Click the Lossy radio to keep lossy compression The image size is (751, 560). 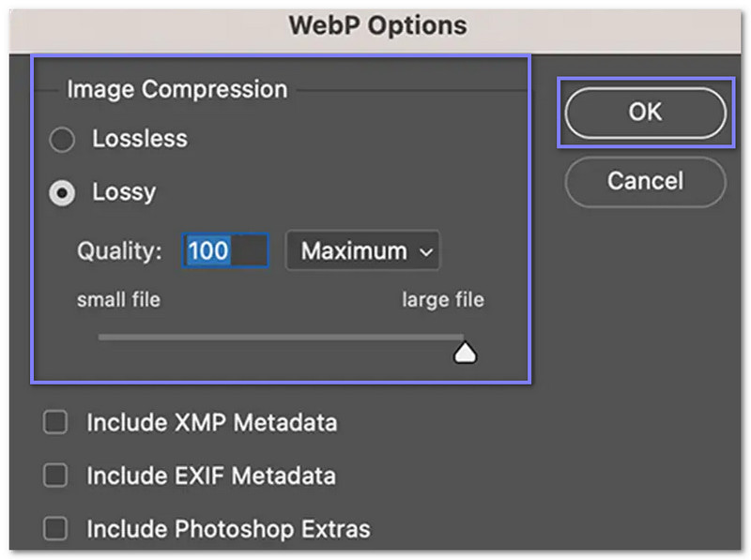[62, 192]
